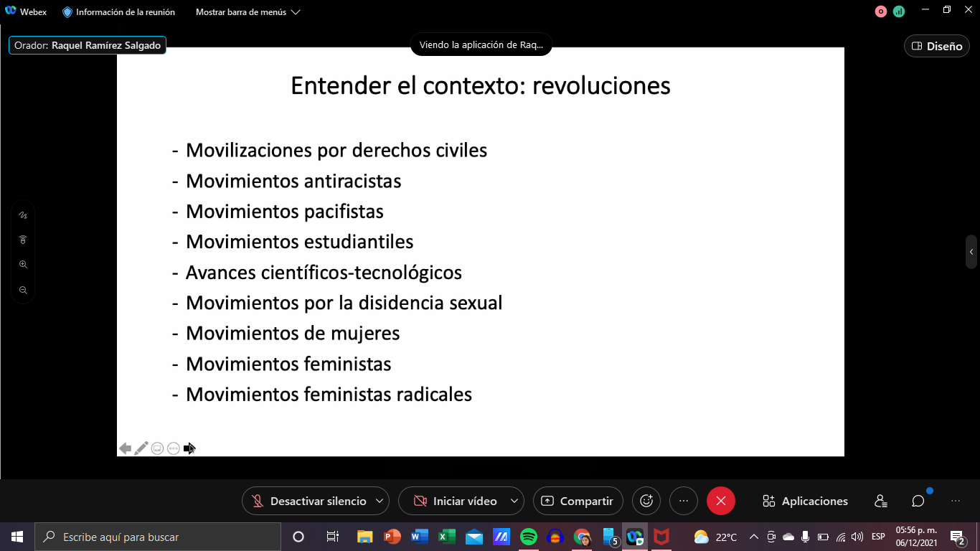Click 'Movilizaciones por derechos civiles' line
This screenshot has height=551, width=980.
click(x=336, y=150)
